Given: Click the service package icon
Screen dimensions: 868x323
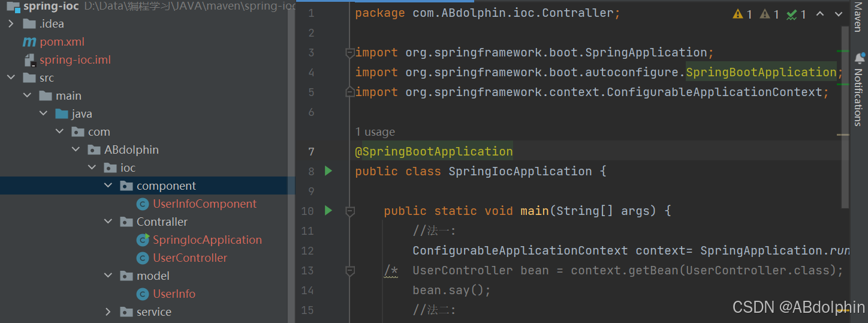Looking at the screenshot, I should (x=126, y=312).
